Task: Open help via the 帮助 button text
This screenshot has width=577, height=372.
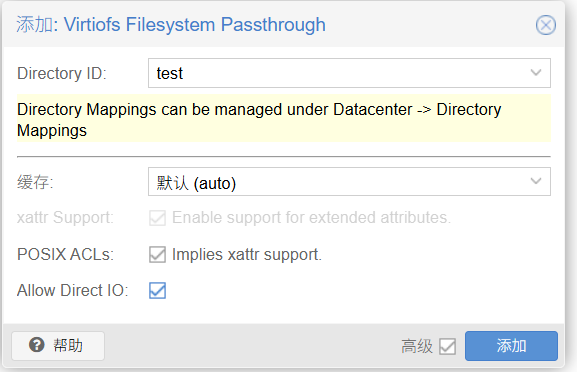Action: [x=68, y=346]
